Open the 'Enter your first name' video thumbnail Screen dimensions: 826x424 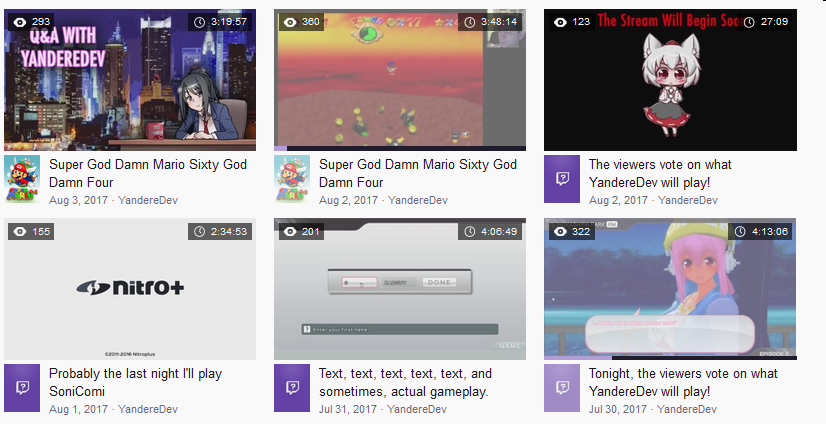[400, 289]
